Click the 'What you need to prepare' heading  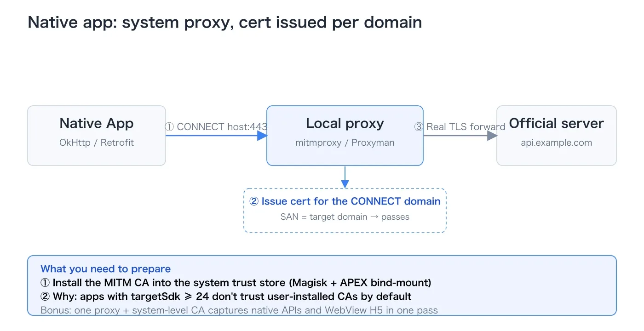(x=105, y=269)
